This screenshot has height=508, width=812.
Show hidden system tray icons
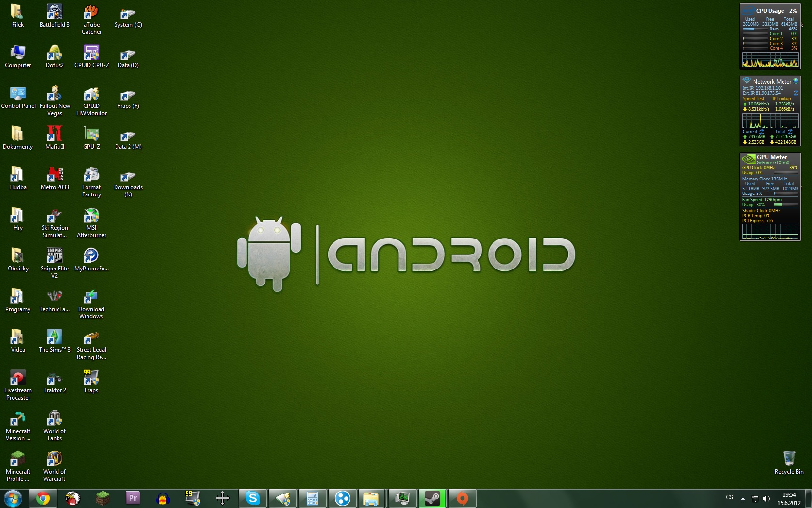pyautogui.click(x=743, y=499)
